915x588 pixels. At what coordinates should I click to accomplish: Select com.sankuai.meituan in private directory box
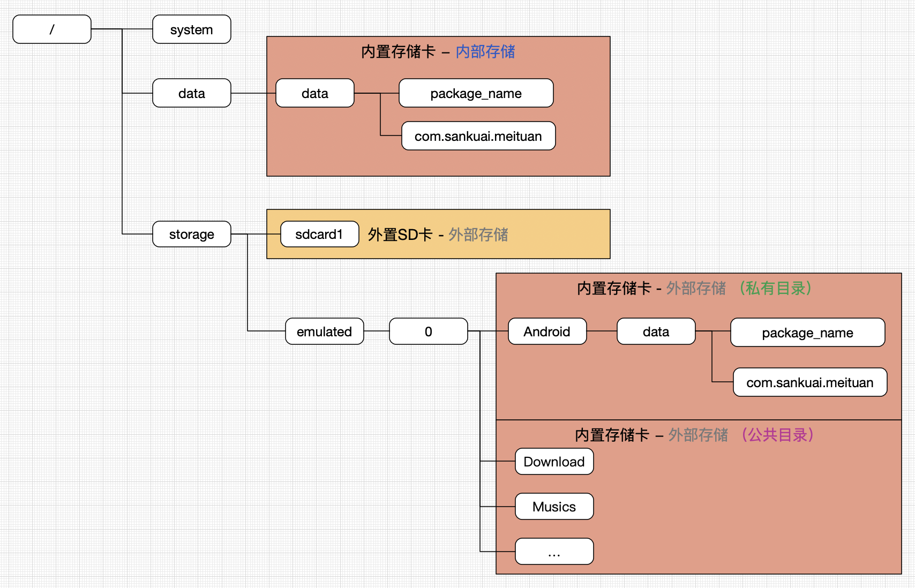[x=810, y=382]
